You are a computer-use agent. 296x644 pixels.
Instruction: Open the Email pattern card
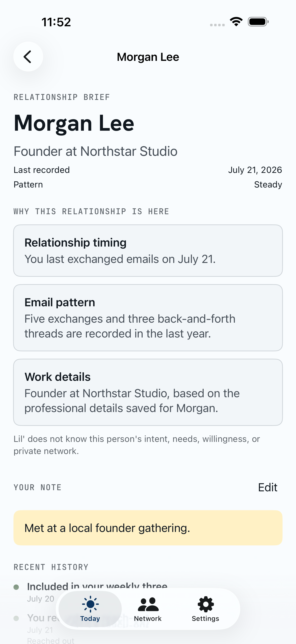(x=148, y=318)
